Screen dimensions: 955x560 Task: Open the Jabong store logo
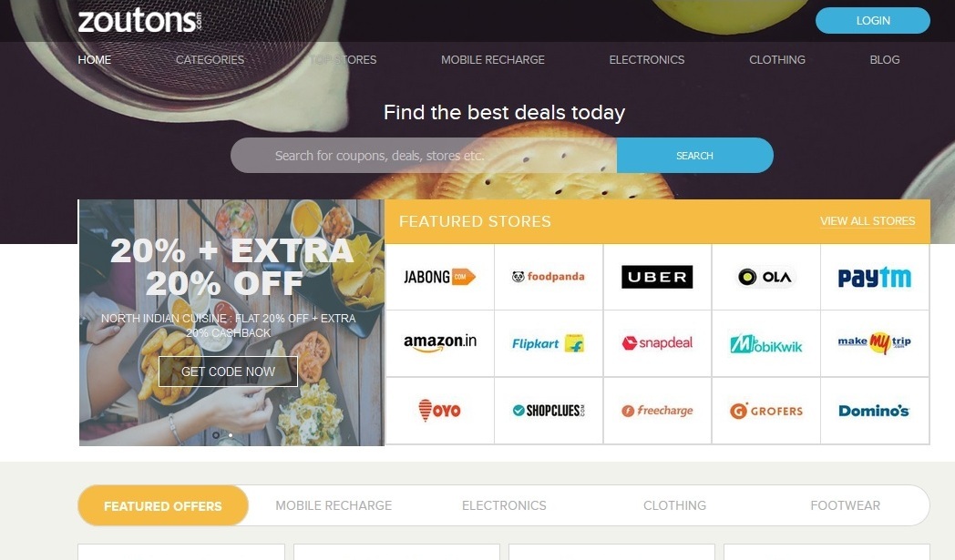[x=440, y=277]
